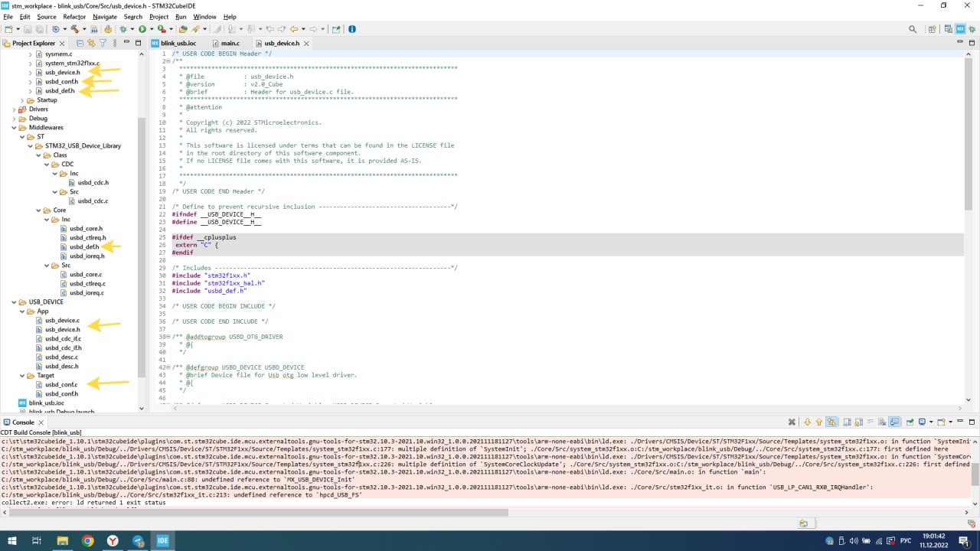Open the Windows Start menu

coord(12,540)
